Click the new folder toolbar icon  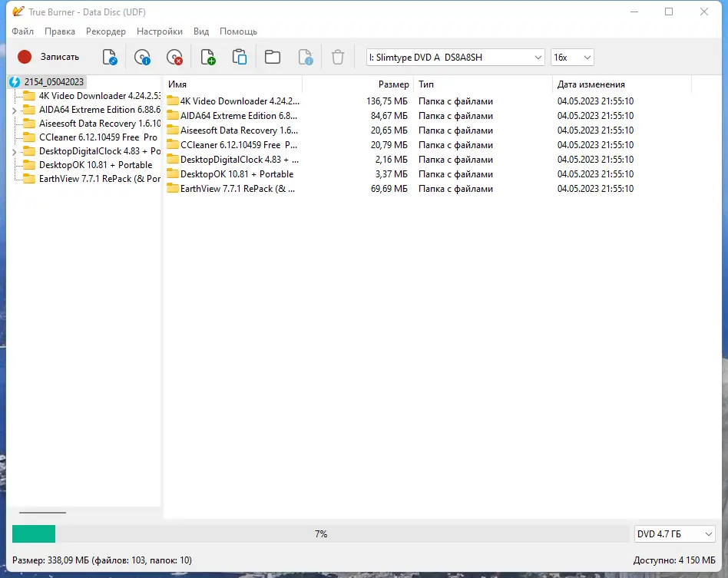pyautogui.click(x=273, y=57)
